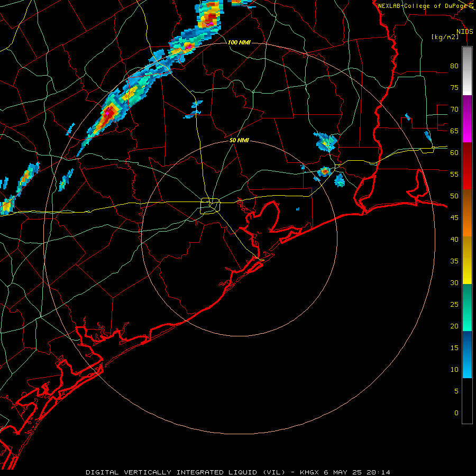Screen dimensions: 476x476
Task: Select the green segment of the VIL scale
Action: (x=467, y=307)
